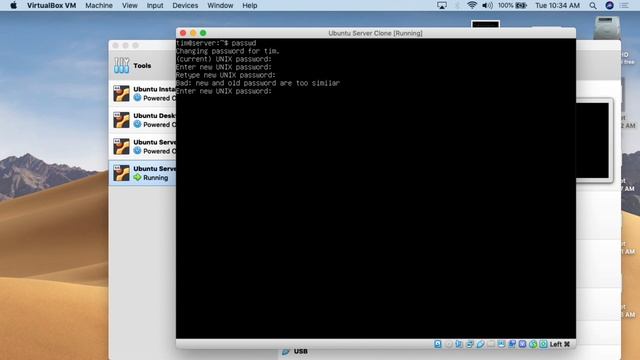Screen dimensions: 640x360
Task: Click 'Retype new UNIX password:' line
Action: point(226,75)
